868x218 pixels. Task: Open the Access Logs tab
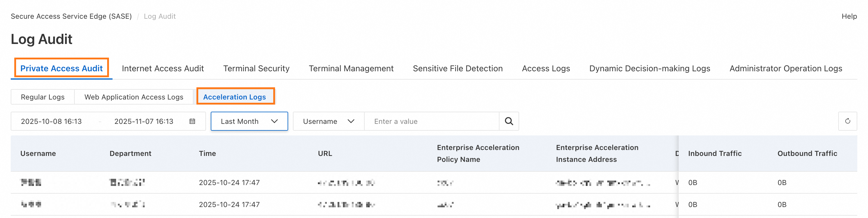pos(546,68)
